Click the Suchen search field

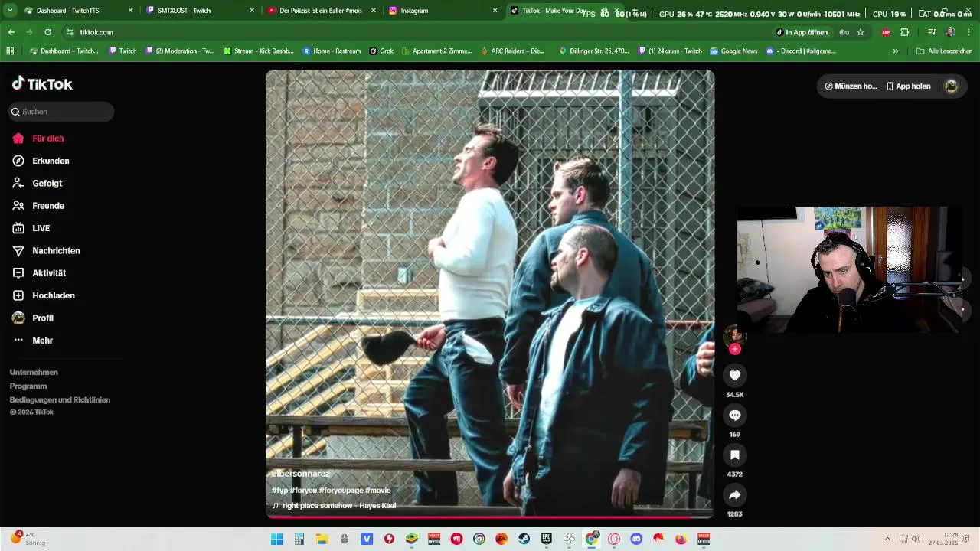[x=61, y=112]
